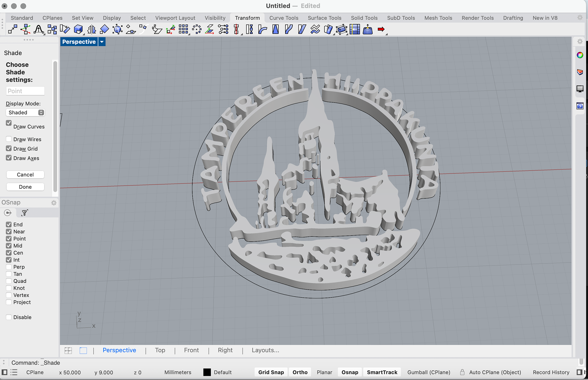Switch to the Mesh Tools tab
This screenshot has height=380, width=588.
[x=438, y=18]
